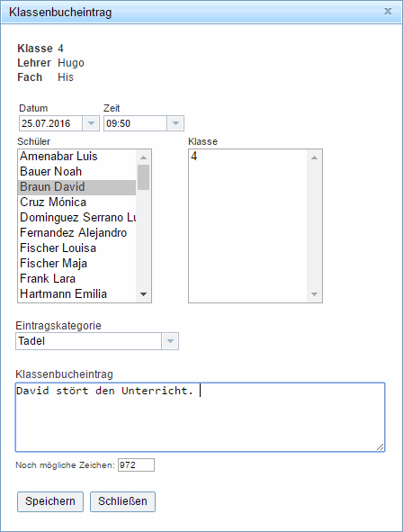
Task: Select student Amenabar Luis
Action: coord(77,156)
